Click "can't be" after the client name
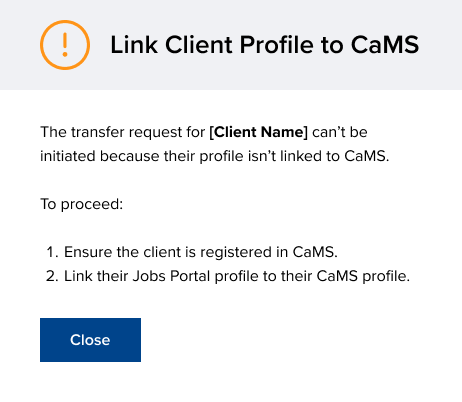462x402 pixels. pos(340,132)
